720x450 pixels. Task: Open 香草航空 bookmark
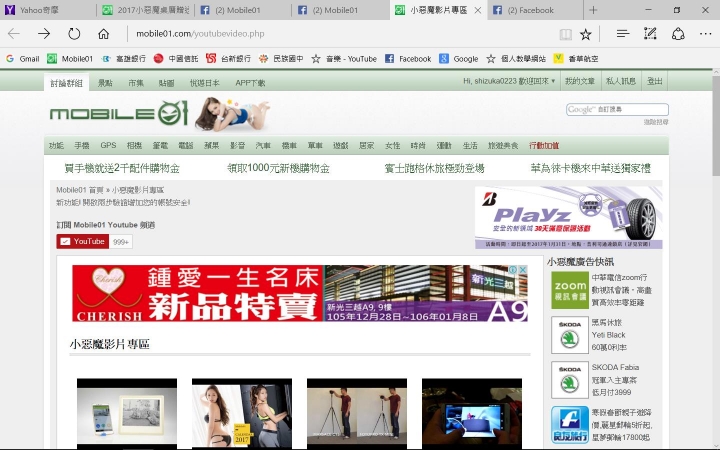pyautogui.click(x=576, y=59)
